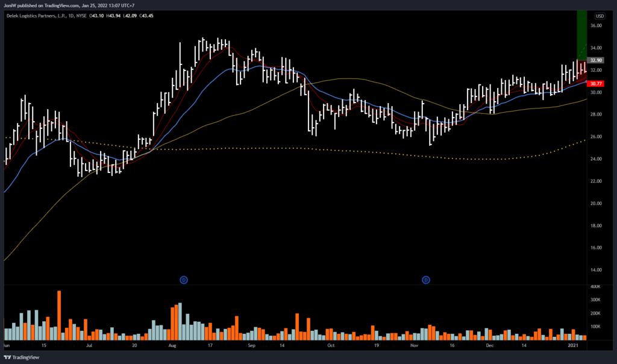
Task: Click the dividend marker near August
Action: 184,280
